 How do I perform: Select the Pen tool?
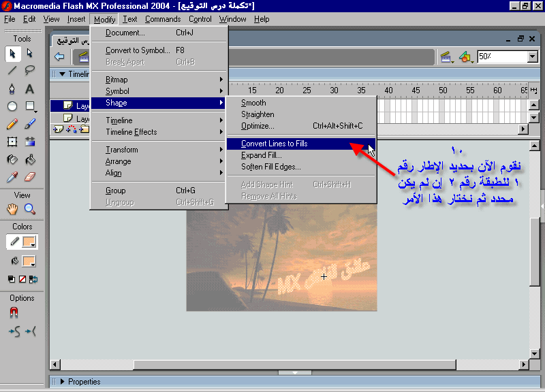12,89
